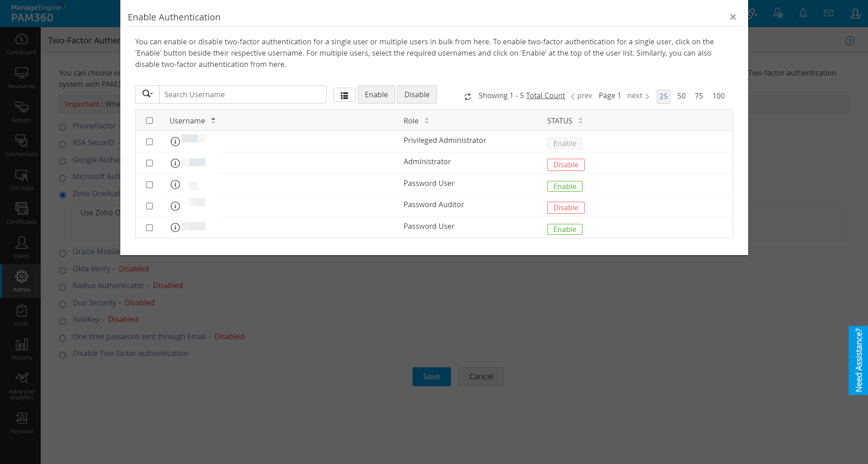This screenshot has width=868, height=464.
Task: Click the bulk Disable button
Action: click(417, 95)
